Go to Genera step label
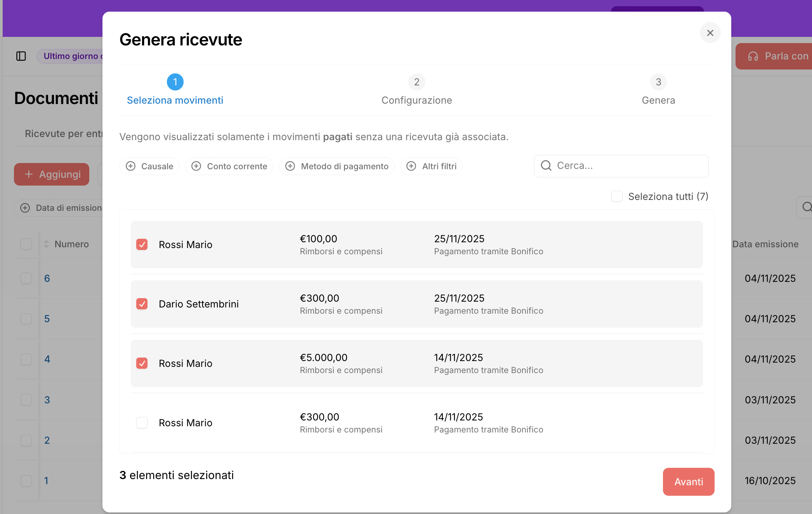 pos(658,100)
